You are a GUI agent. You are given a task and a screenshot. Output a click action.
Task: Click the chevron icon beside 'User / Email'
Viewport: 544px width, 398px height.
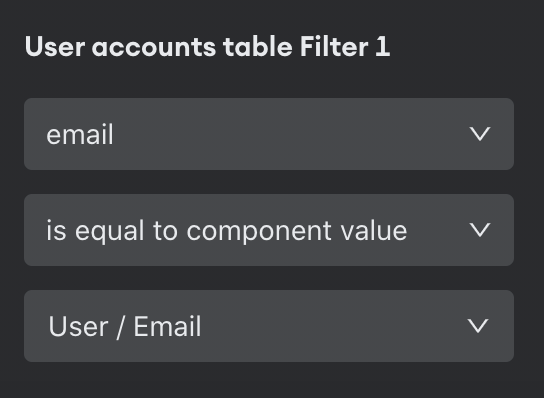coord(478,326)
